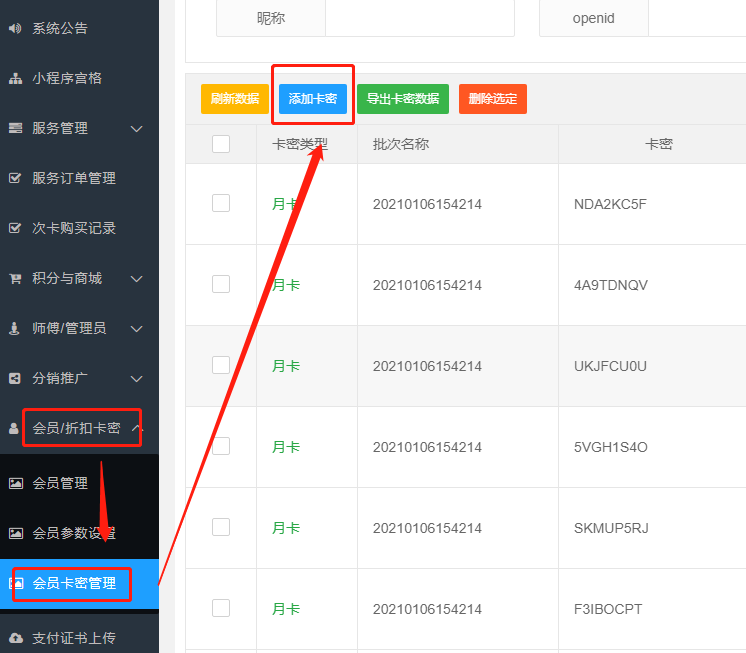Check the row with 卡密 NDA2KC5F

(x=221, y=204)
